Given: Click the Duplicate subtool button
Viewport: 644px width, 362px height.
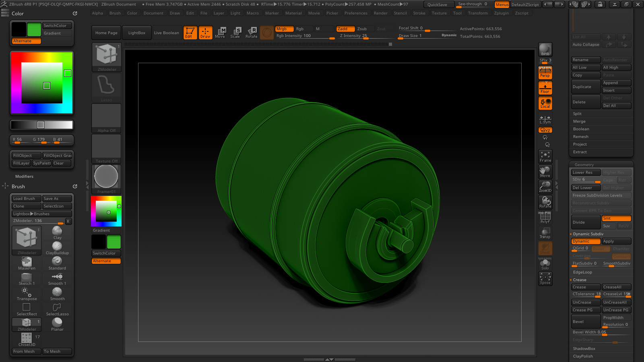Looking at the screenshot, I should click(x=586, y=87).
